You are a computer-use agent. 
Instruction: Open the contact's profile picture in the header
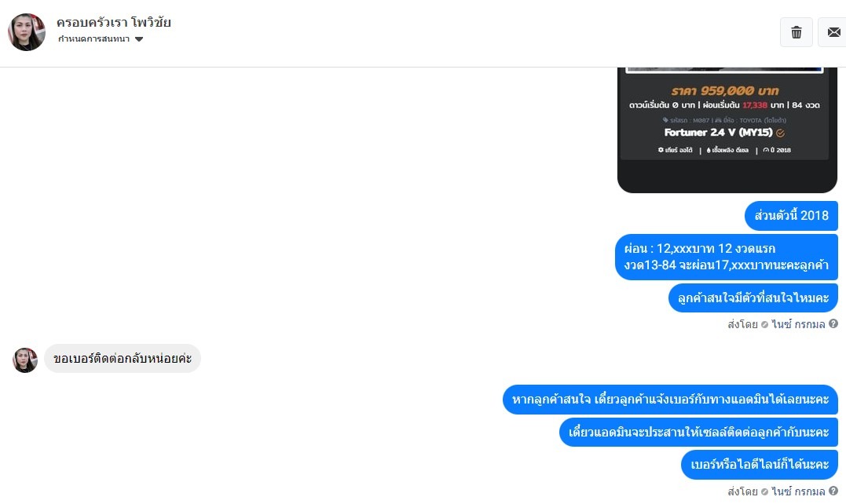coord(27,32)
